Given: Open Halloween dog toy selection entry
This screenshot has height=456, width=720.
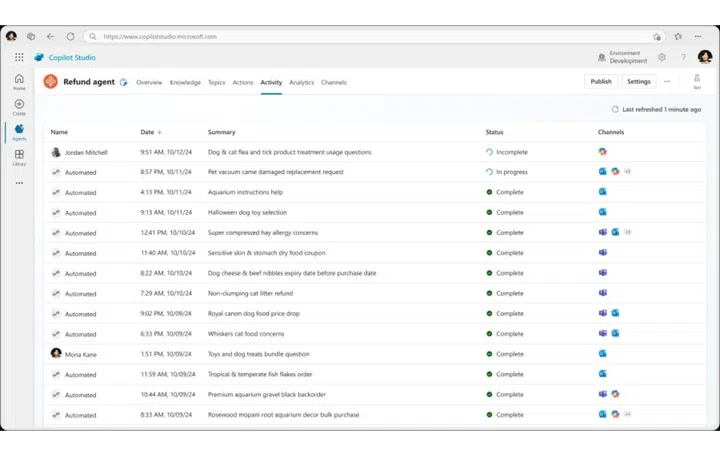Looking at the screenshot, I should coord(247,213).
